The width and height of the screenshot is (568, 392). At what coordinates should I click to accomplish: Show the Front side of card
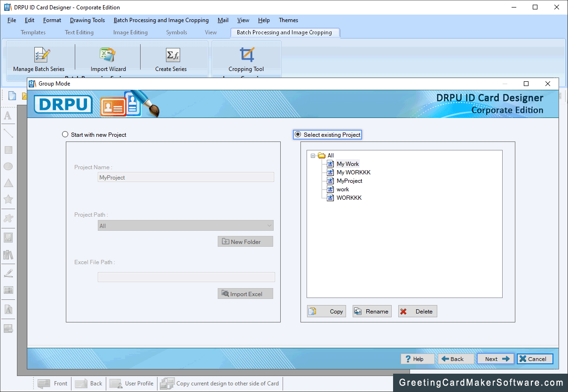pyautogui.click(x=53, y=384)
